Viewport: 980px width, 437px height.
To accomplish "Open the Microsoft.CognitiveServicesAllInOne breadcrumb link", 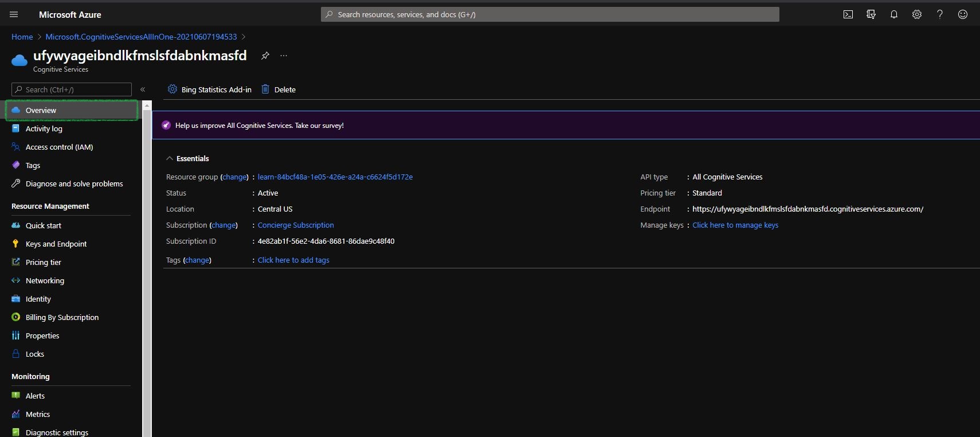I will point(141,37).
